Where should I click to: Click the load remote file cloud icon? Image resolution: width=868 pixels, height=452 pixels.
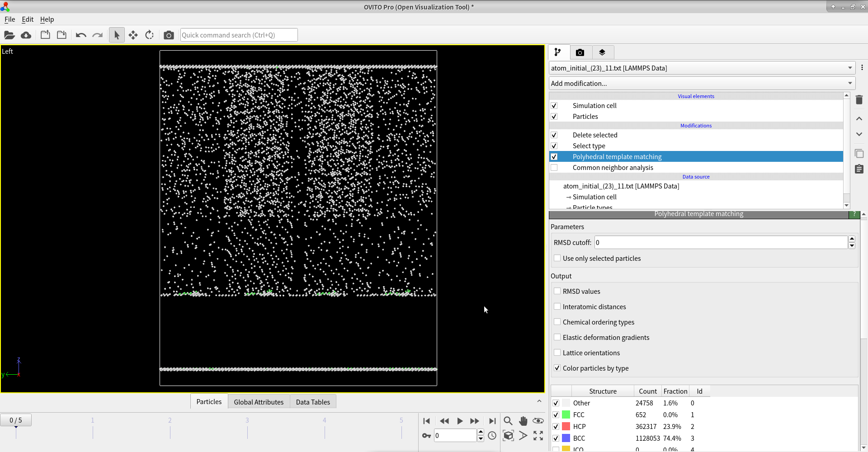pos(26,35)
